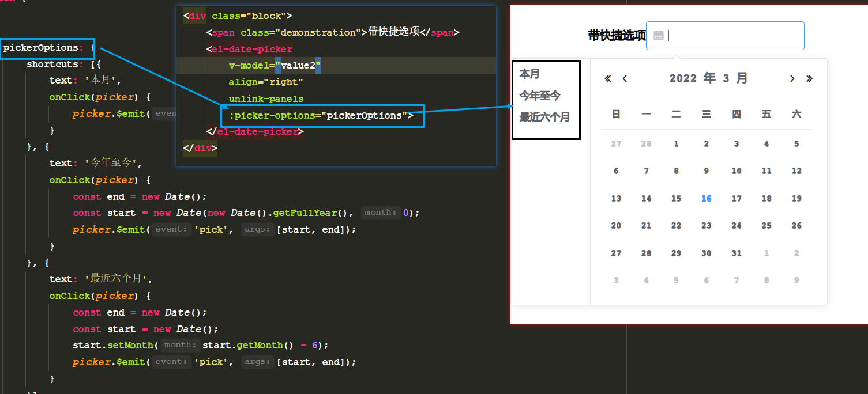The image size is (868, 394).
Task: Click the el-date-picker opening tag
Action: pos(250,49)
